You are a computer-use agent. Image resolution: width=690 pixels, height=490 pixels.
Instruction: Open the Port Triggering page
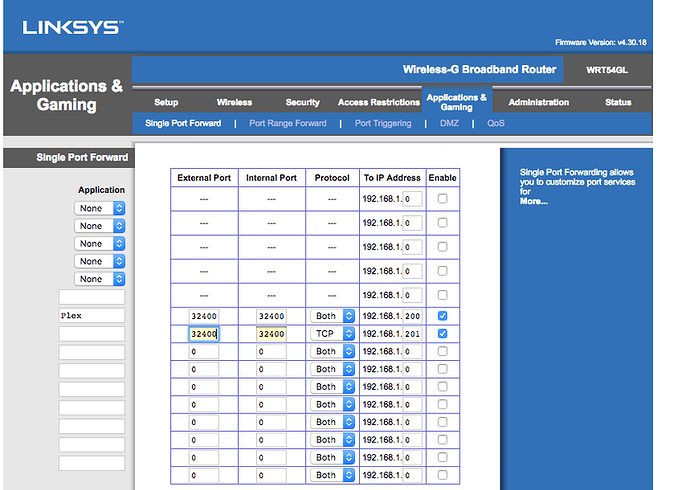(x=383, y=123)
